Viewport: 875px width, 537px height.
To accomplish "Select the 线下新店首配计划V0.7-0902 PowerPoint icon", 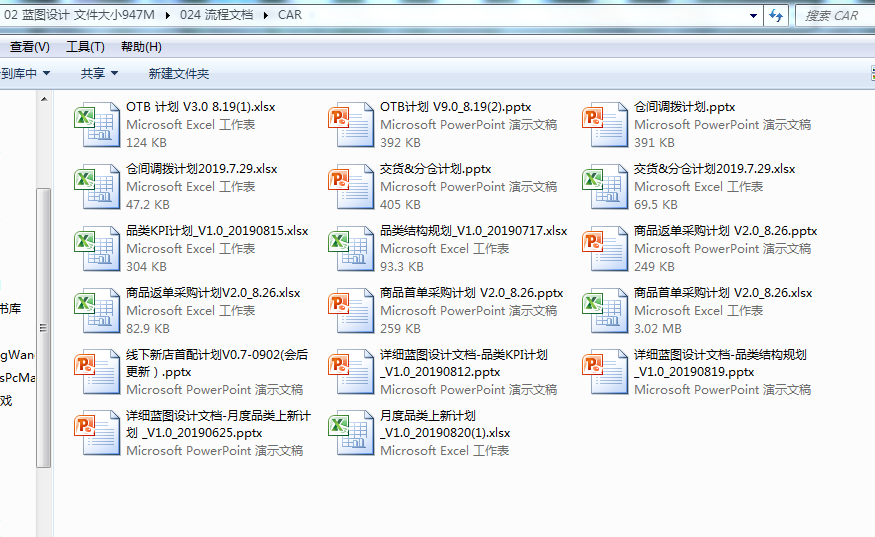I will 95,373.
